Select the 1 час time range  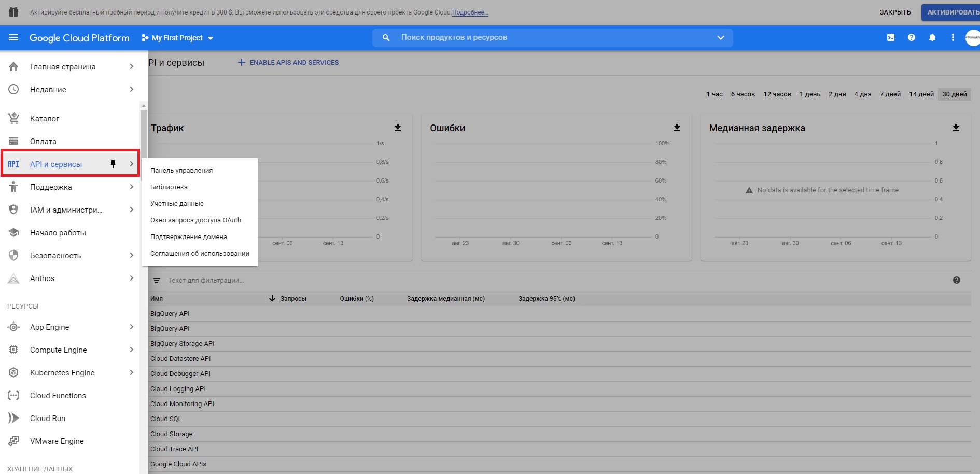click(715, 94)
